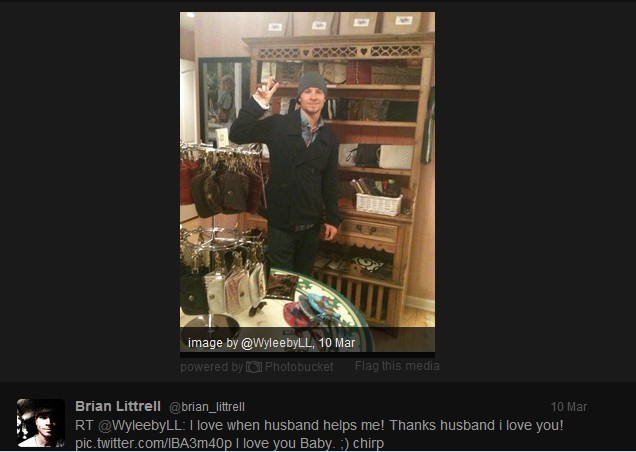Click the 'powered by' label
The height and width of the screenshot is (452, 636).
click(211, 367)
